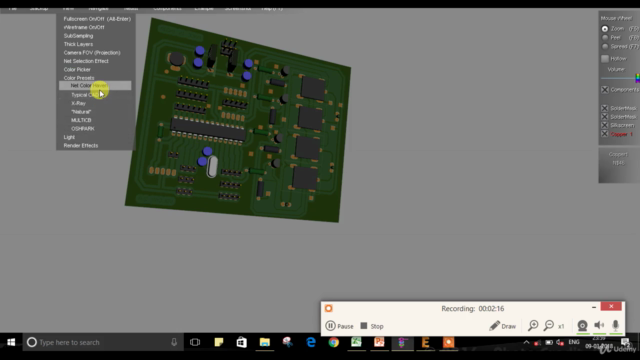
Task: Open PowerPoint from the taskbar
Action: click(x=379, y=342)
